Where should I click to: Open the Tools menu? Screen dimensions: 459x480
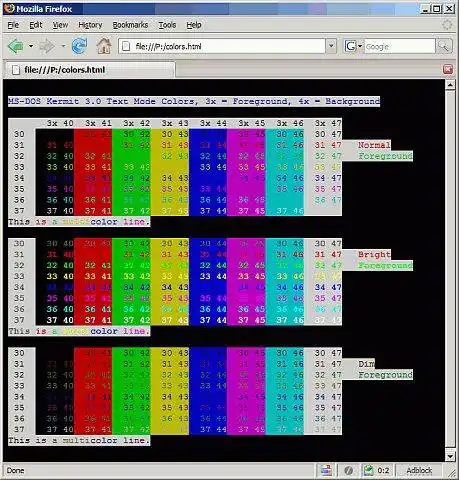point(167,25)
